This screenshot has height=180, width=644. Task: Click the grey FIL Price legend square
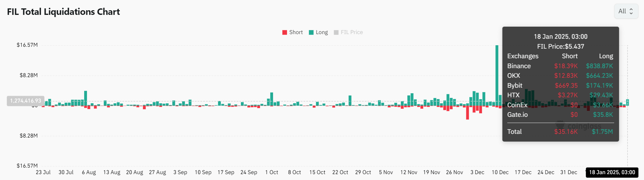336,32
